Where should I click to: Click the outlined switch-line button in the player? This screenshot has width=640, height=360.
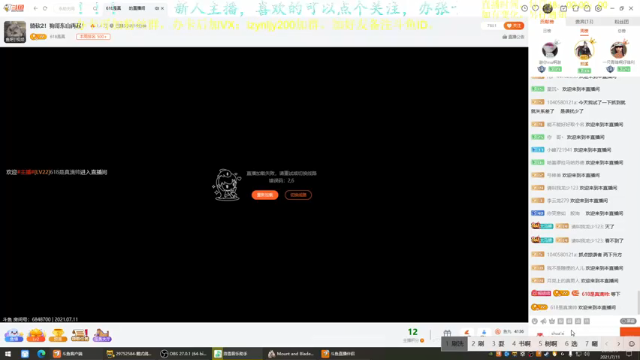coord(298,195)
